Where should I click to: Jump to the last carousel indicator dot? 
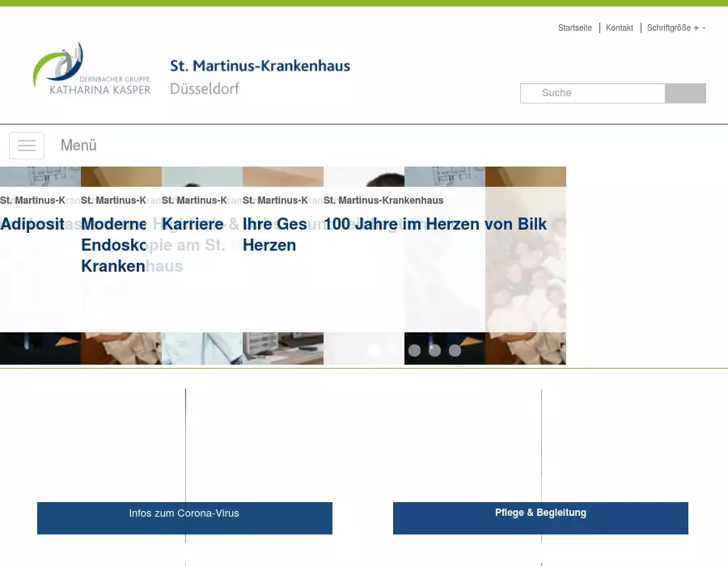click(455, 350)
